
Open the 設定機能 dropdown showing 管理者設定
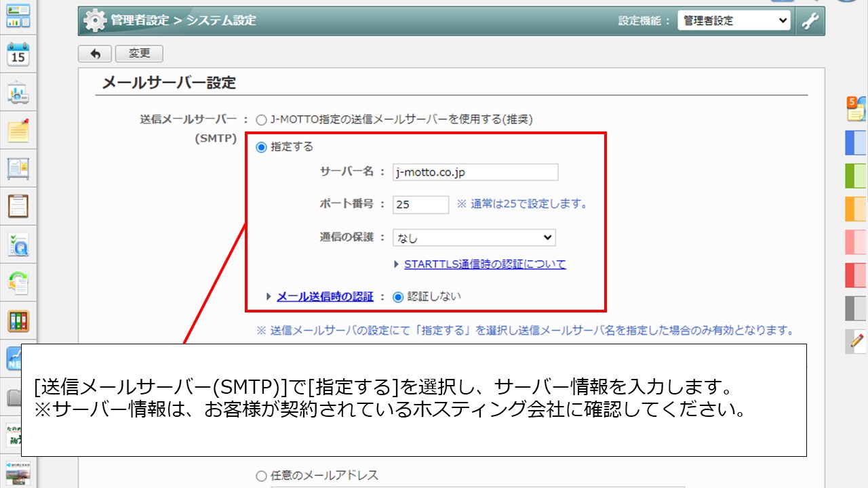pos(734,21)
